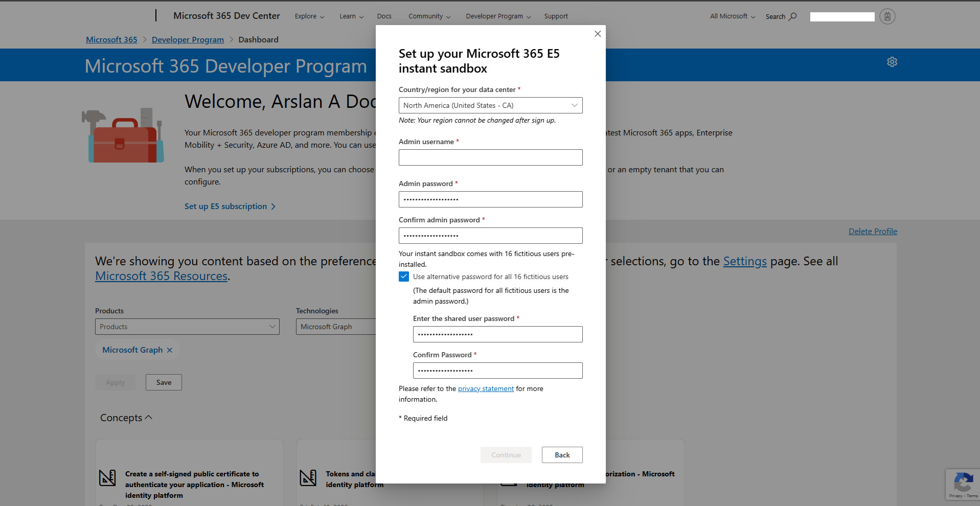980x506 pixels.
Task: Open the Community menu
Action: point(426,16)
